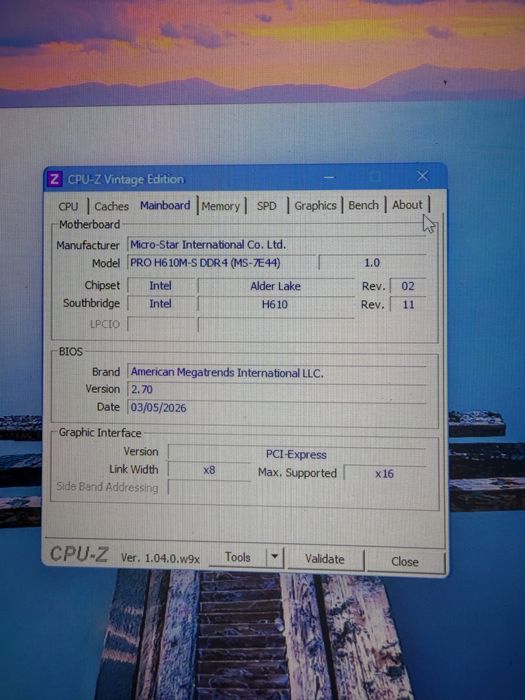
Task: Click the CPU-Z purple Z title icon
Action: click(54, 179)
